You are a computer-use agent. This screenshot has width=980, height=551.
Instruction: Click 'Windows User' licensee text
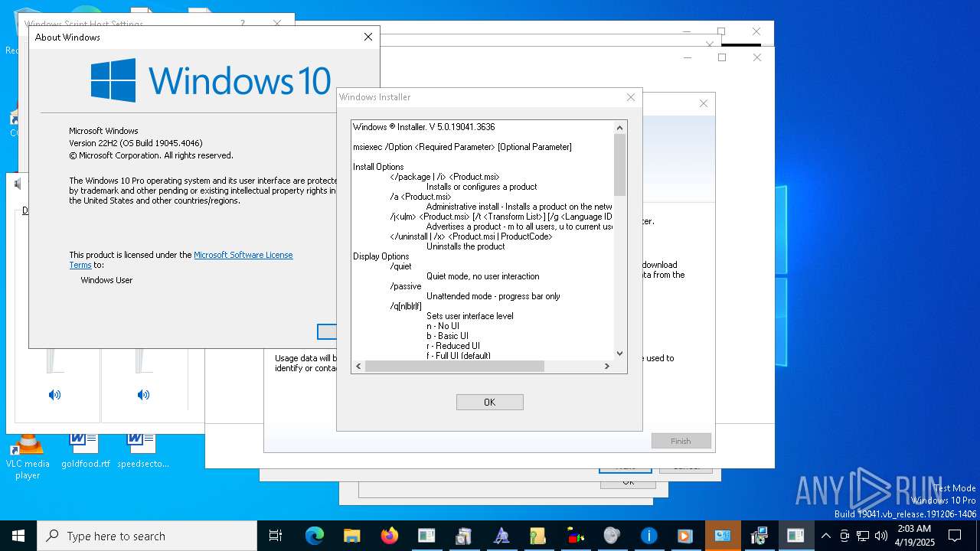point(106,280)
